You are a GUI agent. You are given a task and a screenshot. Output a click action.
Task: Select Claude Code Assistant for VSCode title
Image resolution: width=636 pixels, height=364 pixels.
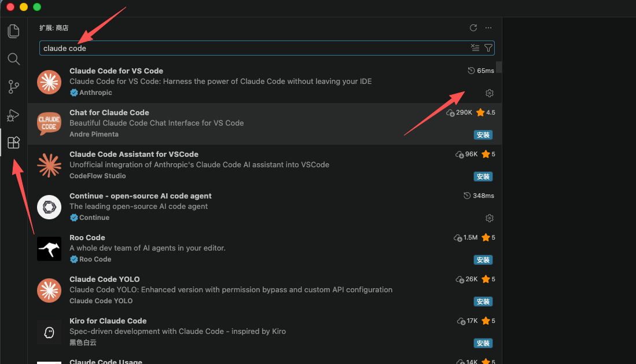(x=134, y=154)
